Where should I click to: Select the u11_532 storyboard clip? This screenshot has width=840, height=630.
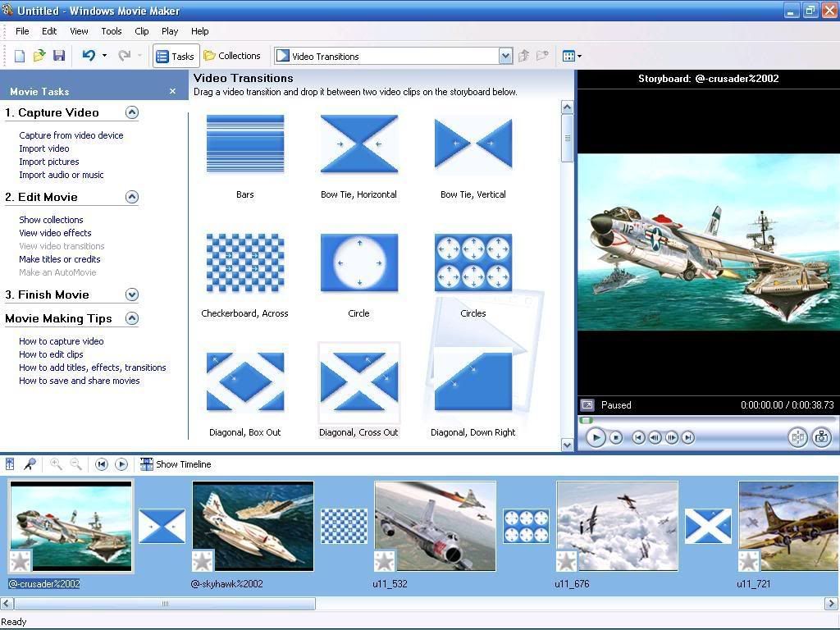(435, 526)
